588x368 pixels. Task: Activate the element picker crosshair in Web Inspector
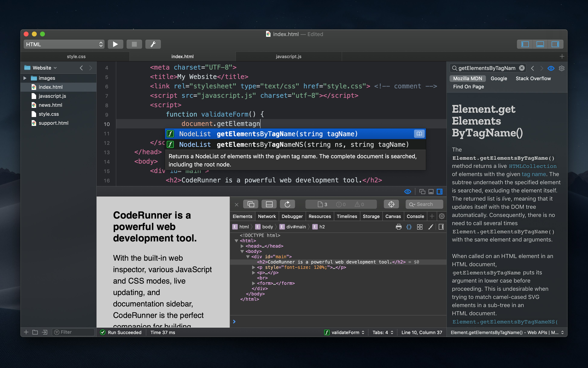[x=391, y=204]
